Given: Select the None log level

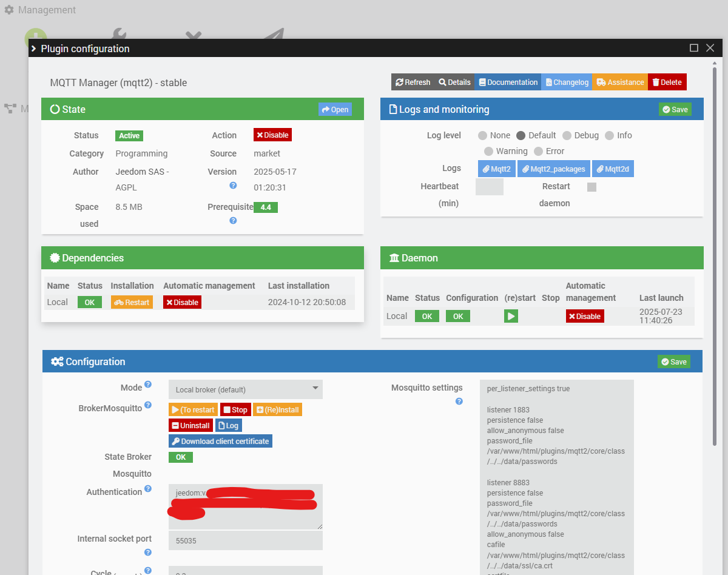Looking at the screenshot, I should pos(483,135).
